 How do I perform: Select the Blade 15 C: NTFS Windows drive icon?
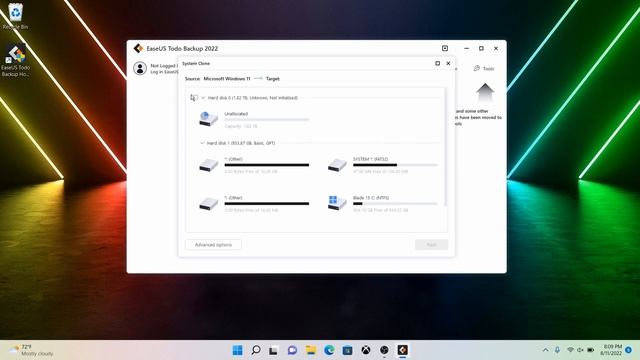coord(337,202)
